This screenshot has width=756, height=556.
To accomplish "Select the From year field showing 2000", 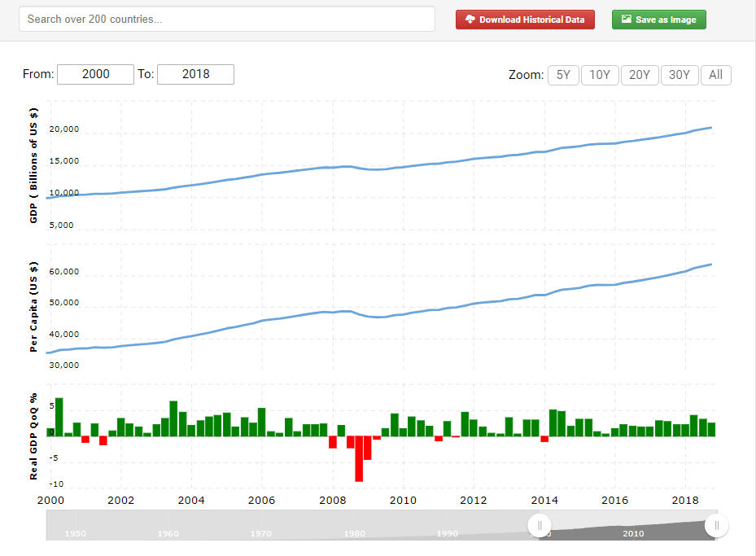I will (x=95, y=74).
